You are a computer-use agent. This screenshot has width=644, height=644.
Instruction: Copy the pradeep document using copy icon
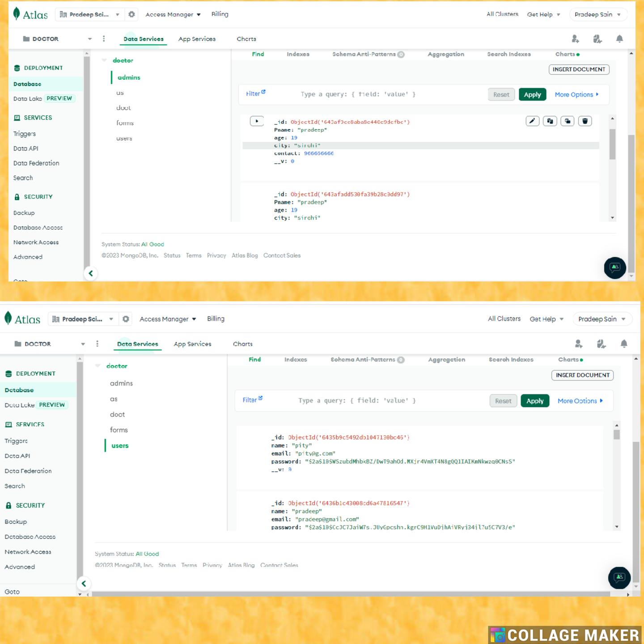(550, 121)
